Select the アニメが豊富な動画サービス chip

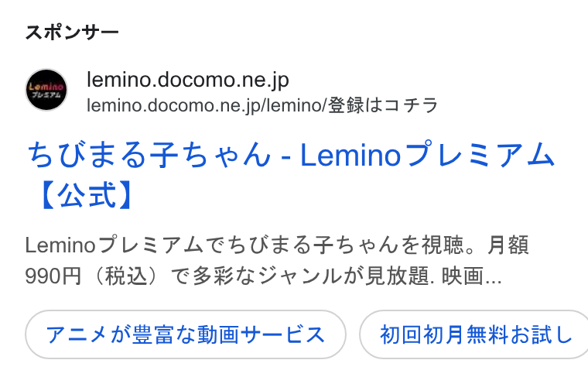pos(185,334)
